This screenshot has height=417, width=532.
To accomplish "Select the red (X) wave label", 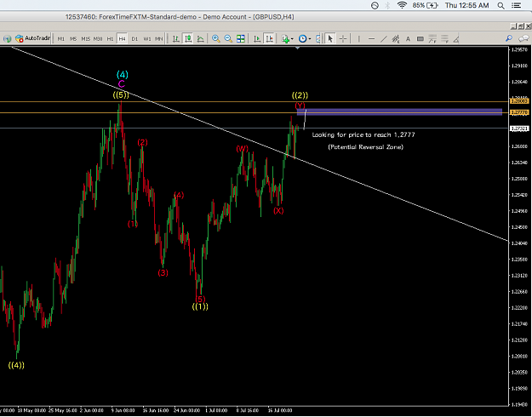I will [278, 211].
